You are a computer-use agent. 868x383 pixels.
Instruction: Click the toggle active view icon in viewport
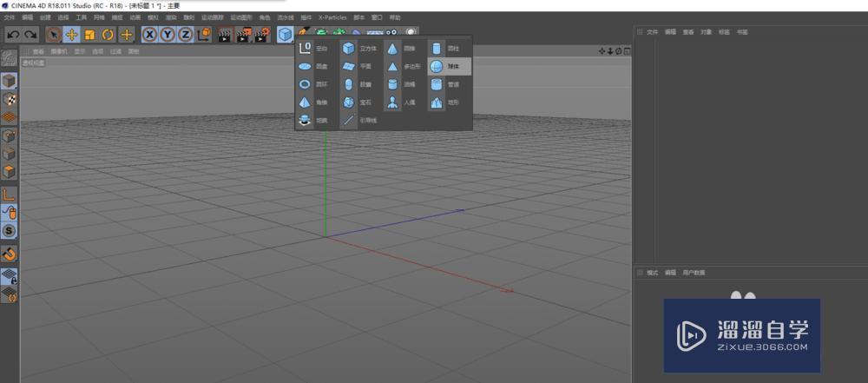coord(627,51)
